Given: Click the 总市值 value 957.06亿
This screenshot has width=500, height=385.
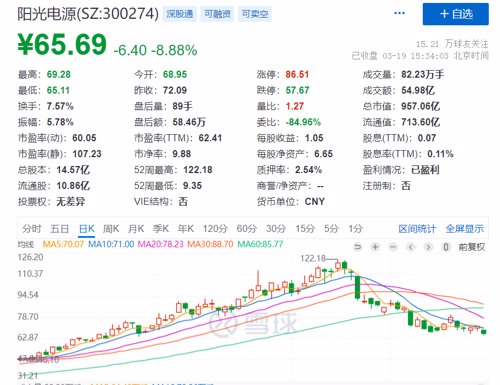Looking at the screenshot, I should coord(420,106).
